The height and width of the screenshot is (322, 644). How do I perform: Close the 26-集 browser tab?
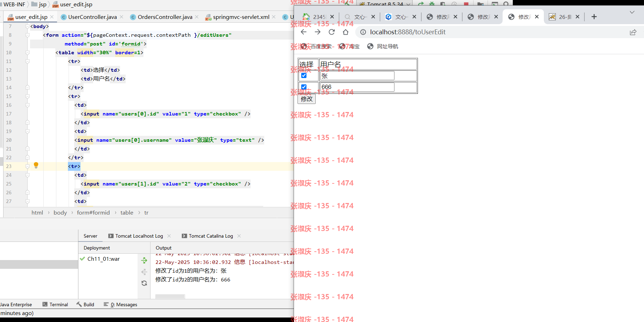point(577,17)
